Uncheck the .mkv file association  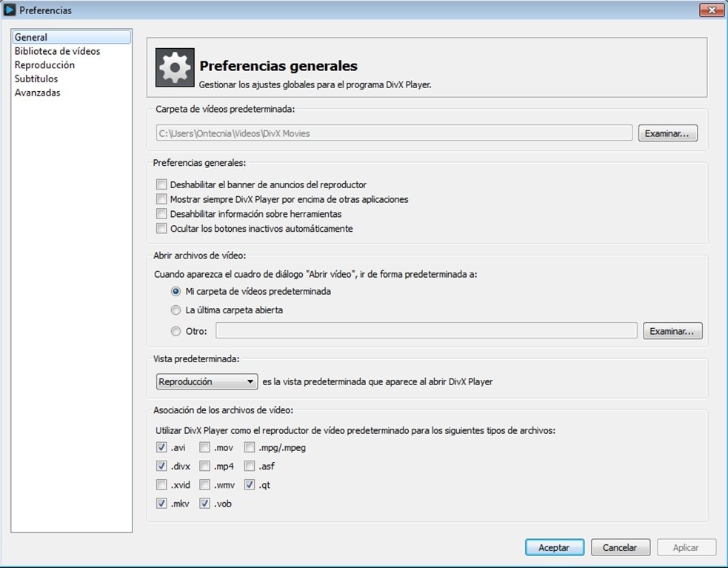[161, 504]
